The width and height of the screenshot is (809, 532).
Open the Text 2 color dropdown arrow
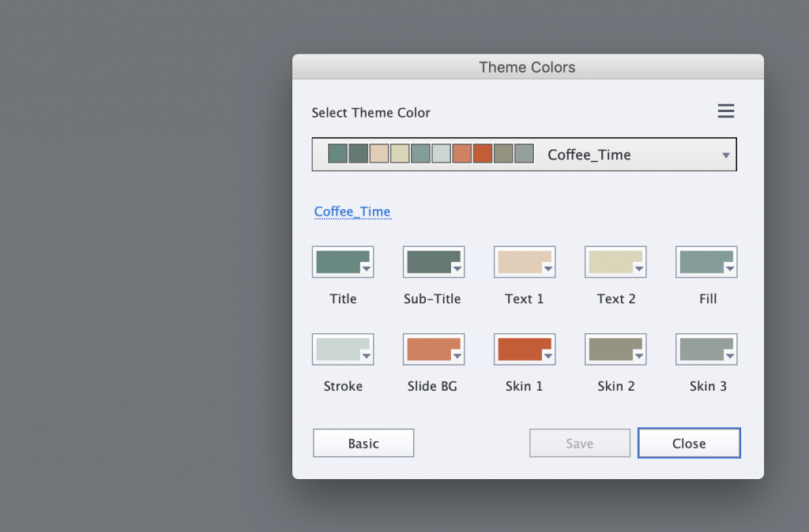638,268
